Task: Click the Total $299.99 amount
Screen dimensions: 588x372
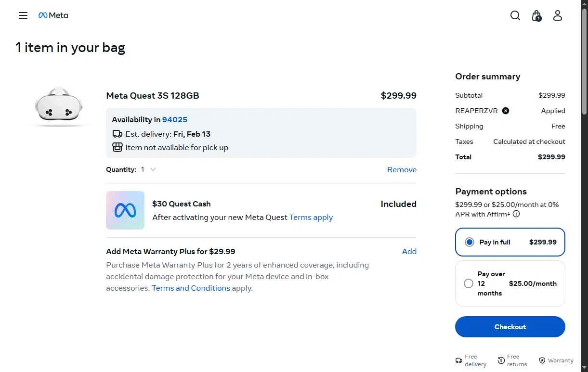Action: (551, 157)
